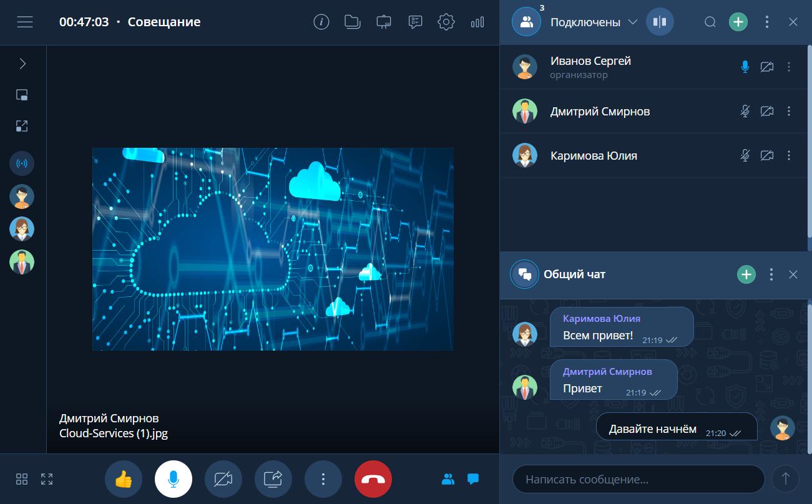The height and width of the screenshot is (504, 812).
Task: Click the red hang up call button
Action: [x=373, y=479]
